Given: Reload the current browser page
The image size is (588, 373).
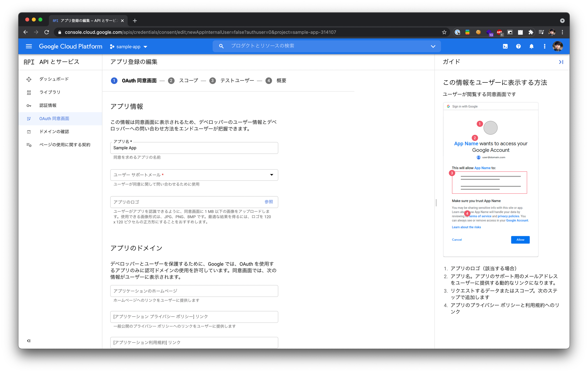Looking at the screenshot, I should (x=47, y=32).
